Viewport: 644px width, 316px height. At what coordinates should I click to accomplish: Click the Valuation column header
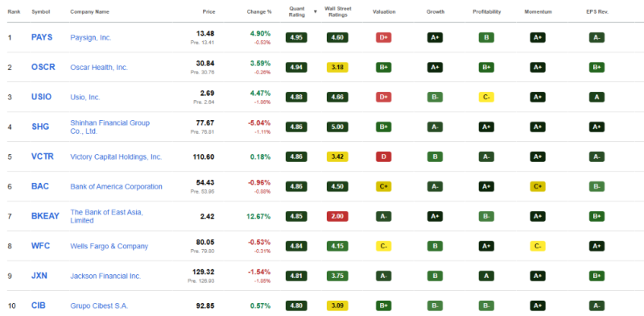point(384,12)
